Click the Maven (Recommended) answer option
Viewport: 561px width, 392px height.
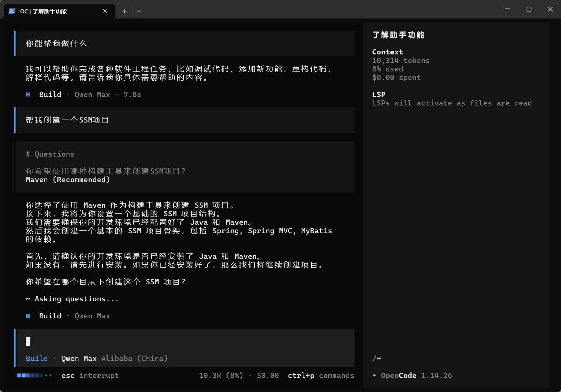68,180
